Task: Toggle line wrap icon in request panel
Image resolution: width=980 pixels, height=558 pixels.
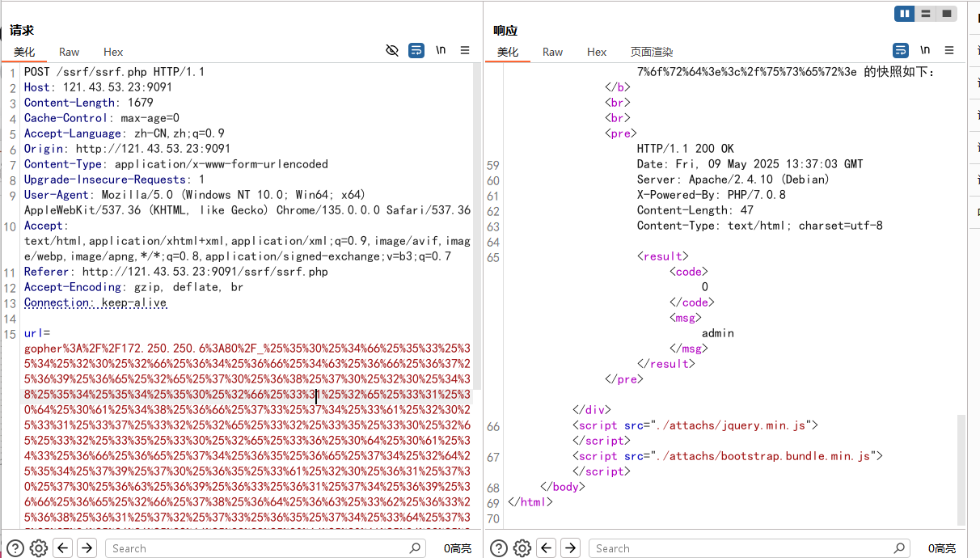Action: pos(416,50)
